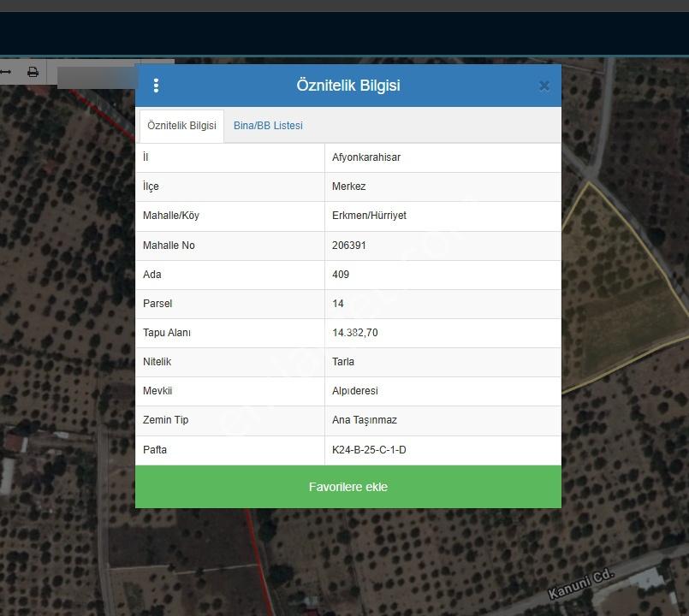Click the İl row label
The image size is (689, 616).
(x=146, y=157)
